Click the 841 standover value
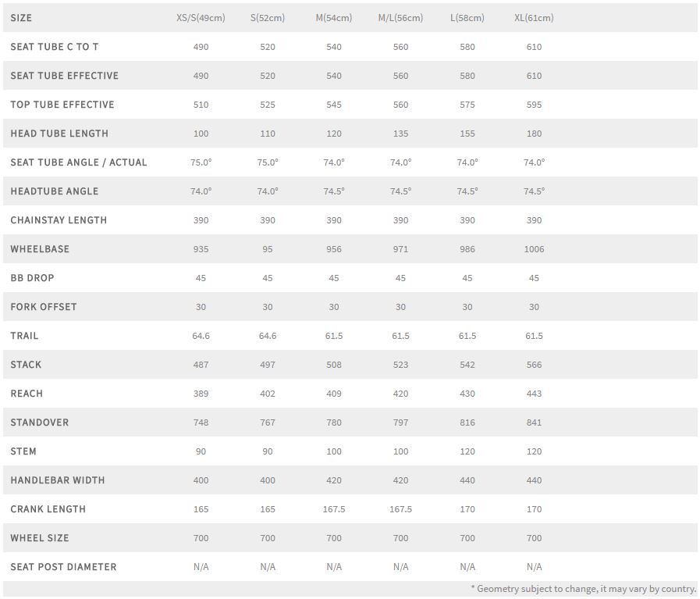This screenshot has height=599, width=700. coord(534,423)
